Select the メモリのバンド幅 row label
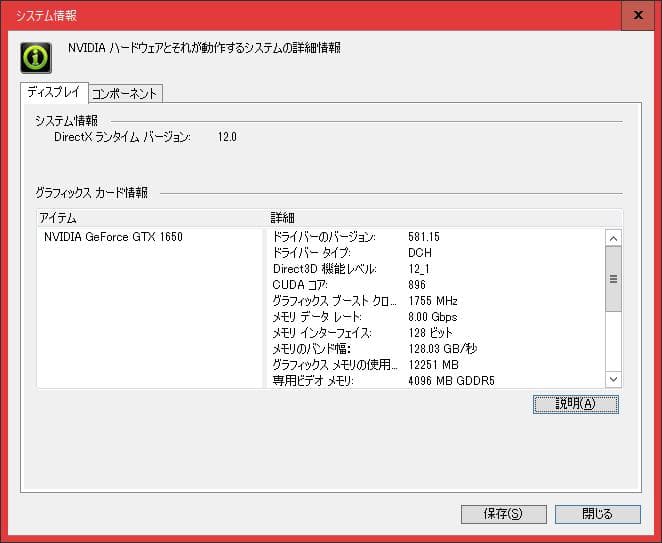 tap(312, 349)
